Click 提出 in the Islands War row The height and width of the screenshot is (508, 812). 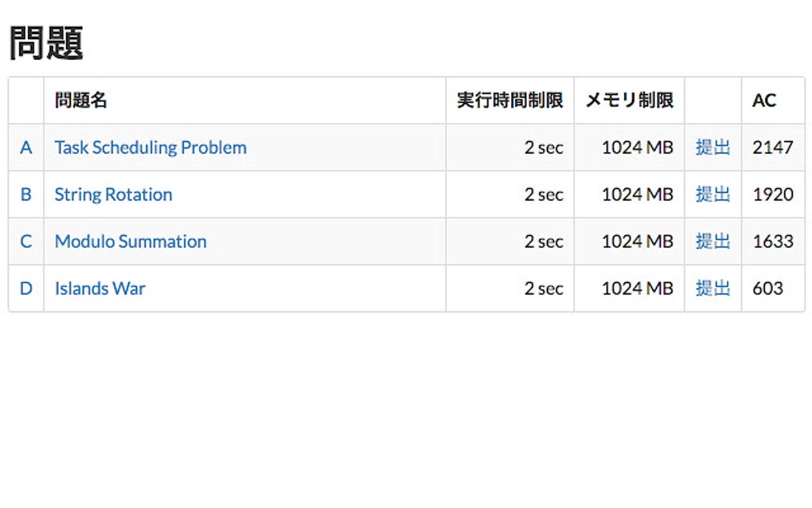(712, 288)
